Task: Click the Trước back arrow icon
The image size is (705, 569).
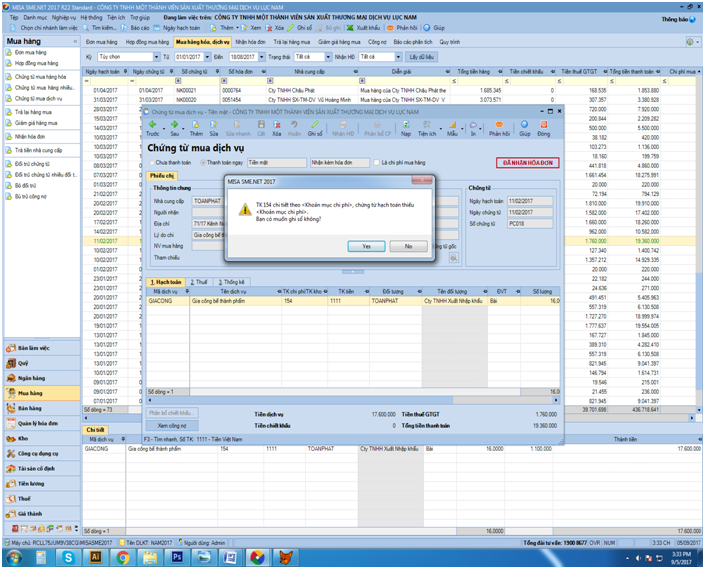Action: (152, 124)
